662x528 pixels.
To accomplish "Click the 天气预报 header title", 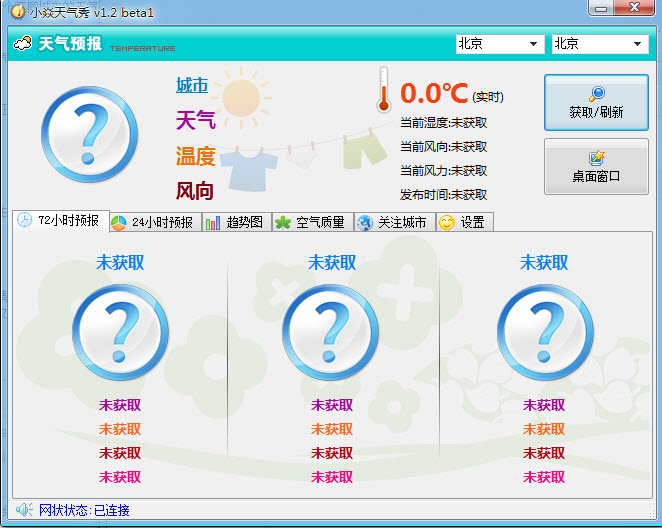I will click(x=70, y=43).
